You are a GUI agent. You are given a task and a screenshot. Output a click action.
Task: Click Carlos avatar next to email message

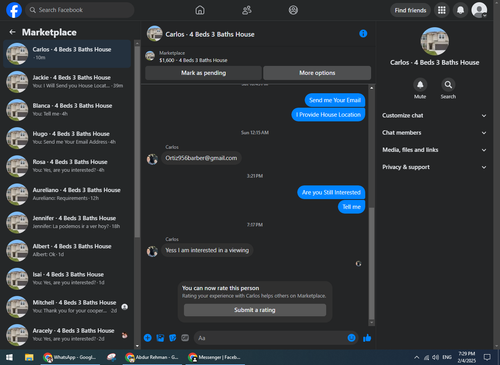pos(152,159)
